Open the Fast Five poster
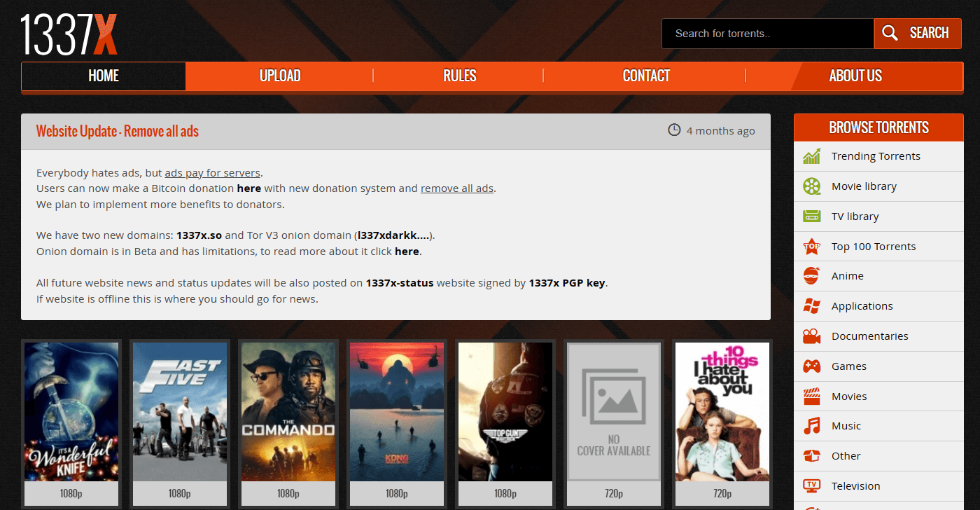The image size is (980, 510). (180, 412)
